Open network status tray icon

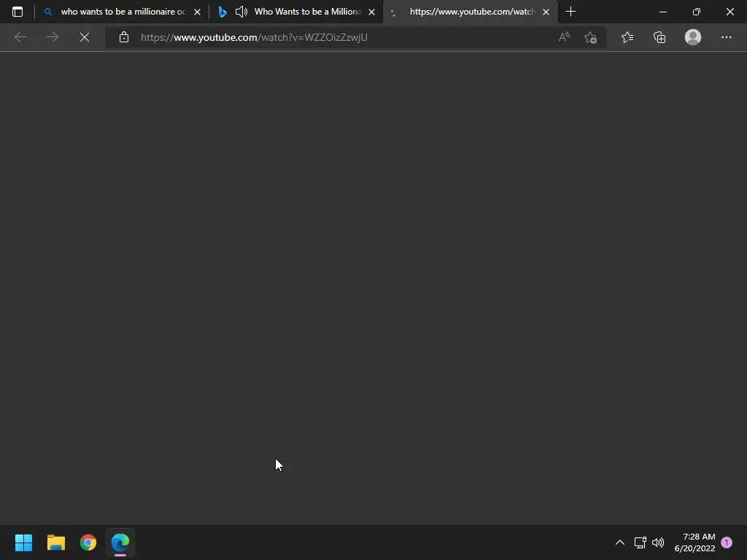tap(640, 542)
